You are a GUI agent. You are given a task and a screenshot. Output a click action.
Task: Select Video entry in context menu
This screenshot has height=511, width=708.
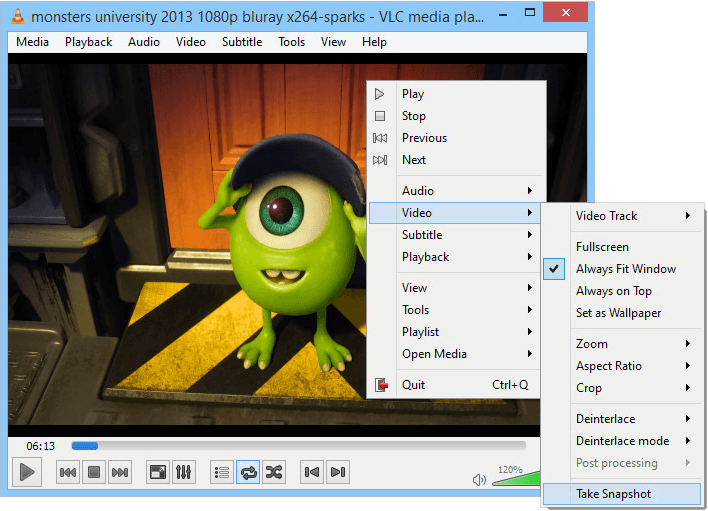click(454, 213)
